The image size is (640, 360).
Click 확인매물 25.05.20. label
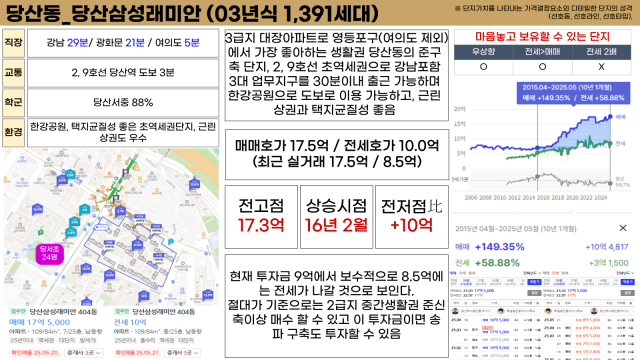coord(35,353)
